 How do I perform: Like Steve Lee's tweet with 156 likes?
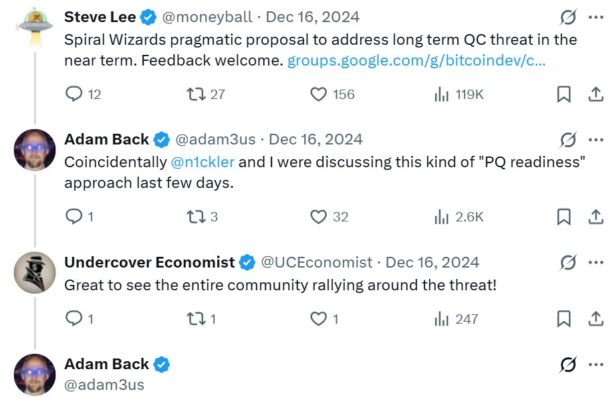pos(319,94)
